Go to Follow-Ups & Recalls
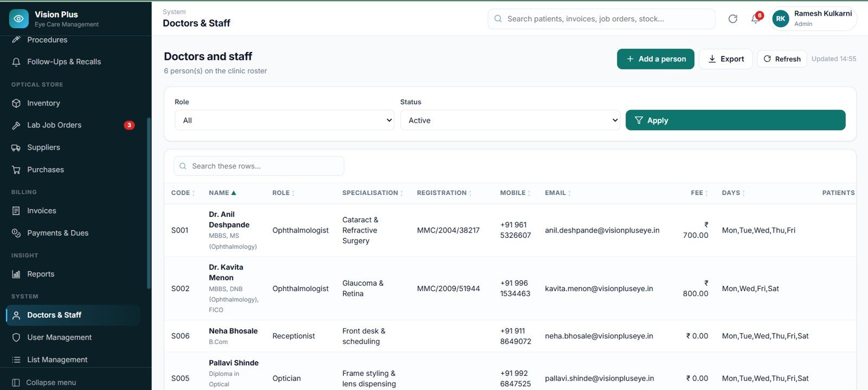This screenshot has width=868, height=390. tap(73, 62)
